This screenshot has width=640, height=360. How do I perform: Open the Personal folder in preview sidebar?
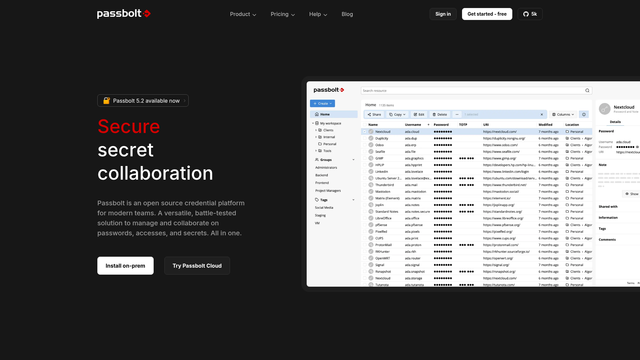(x=329, y=144)
